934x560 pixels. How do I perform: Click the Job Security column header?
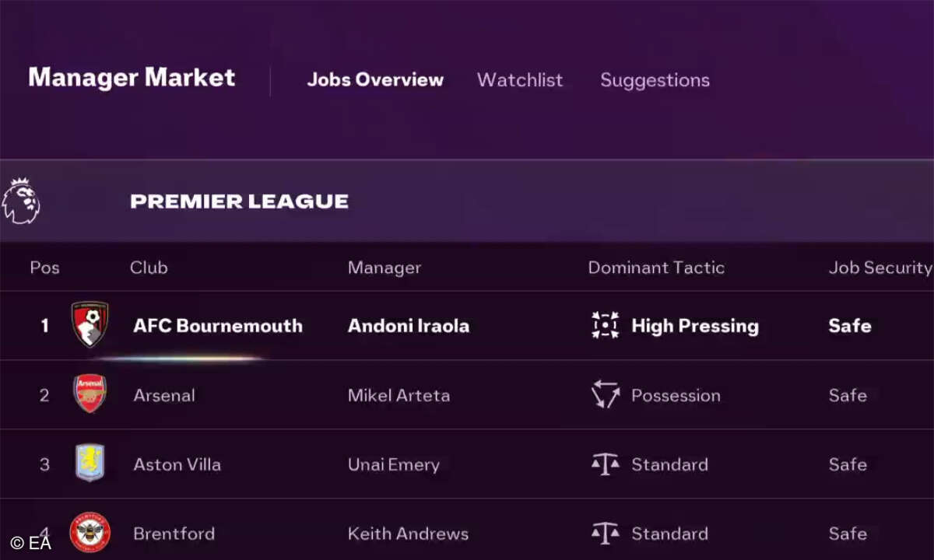tap(880, 268)
